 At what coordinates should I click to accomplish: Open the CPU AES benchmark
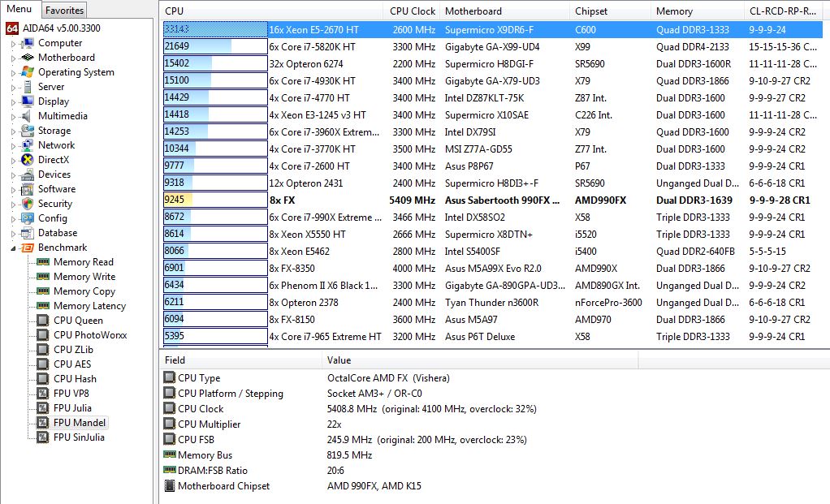[x=72, y=364]
